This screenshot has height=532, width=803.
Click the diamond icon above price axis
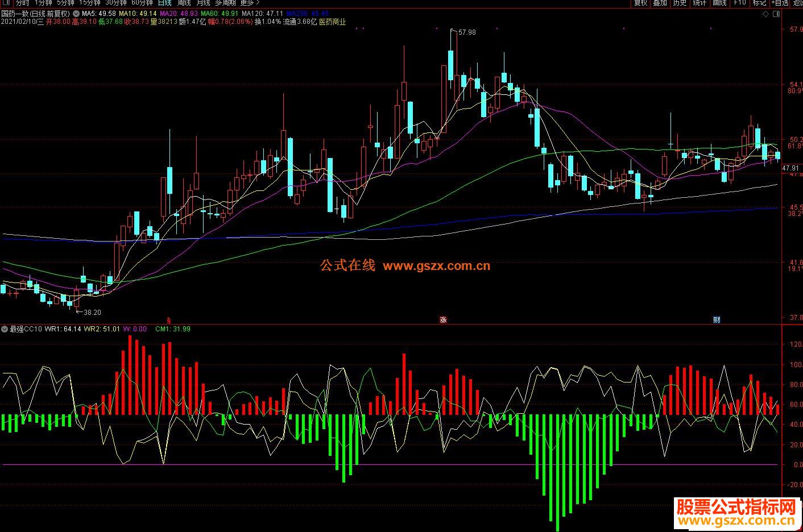[x=766, y=14]
